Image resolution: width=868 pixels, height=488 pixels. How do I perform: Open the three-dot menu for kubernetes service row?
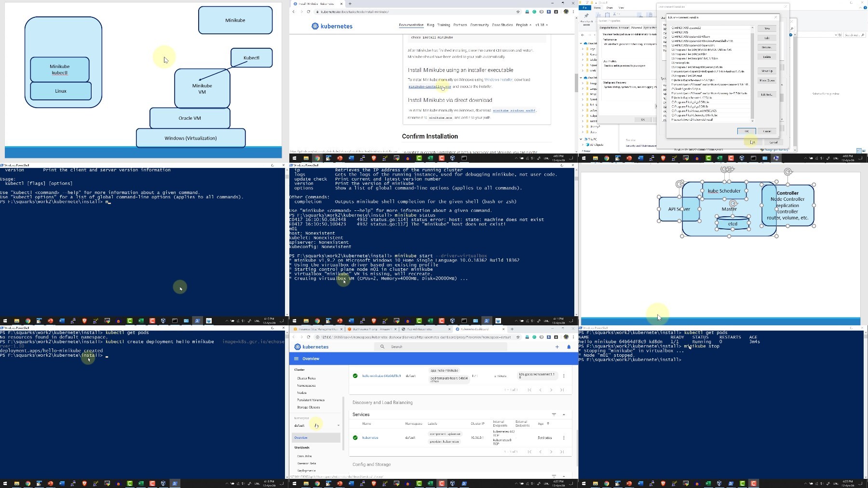pyautogui.click(x=564, y=438)
